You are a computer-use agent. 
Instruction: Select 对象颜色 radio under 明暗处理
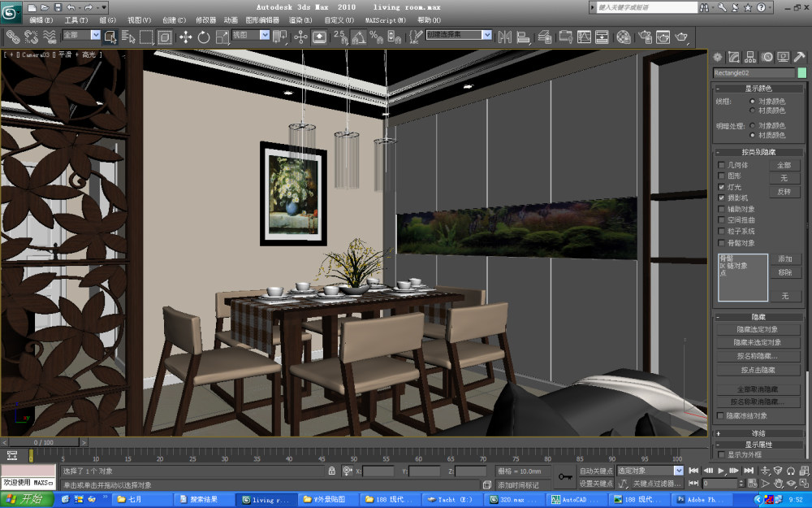click(753, 125)
